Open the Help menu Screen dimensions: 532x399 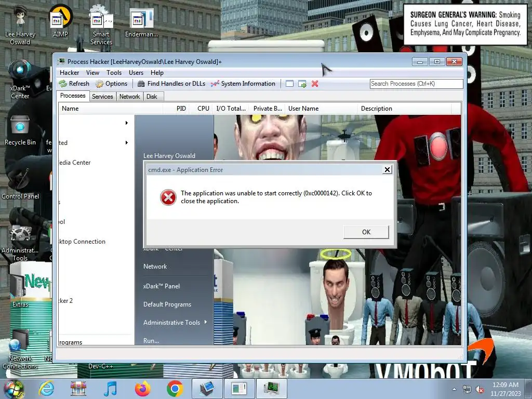157,73
